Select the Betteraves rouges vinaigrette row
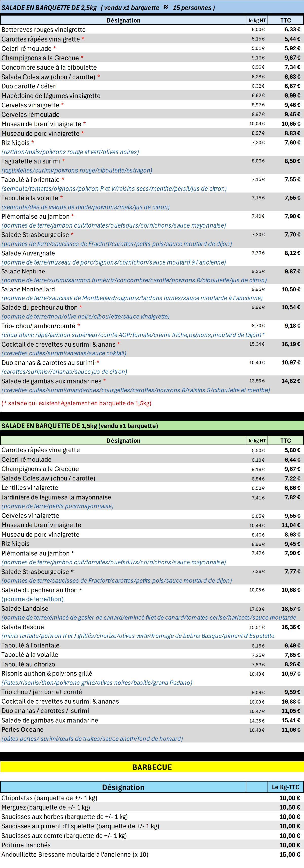 [x=152, y=30]
